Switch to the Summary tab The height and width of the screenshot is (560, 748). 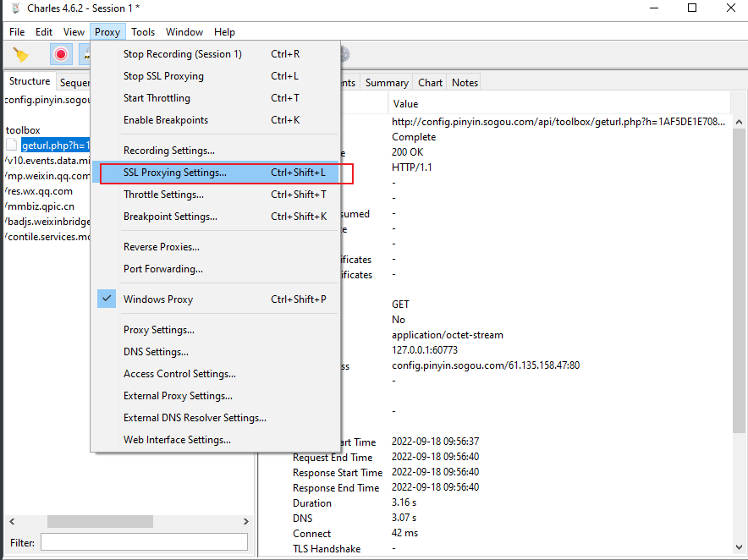387,83
